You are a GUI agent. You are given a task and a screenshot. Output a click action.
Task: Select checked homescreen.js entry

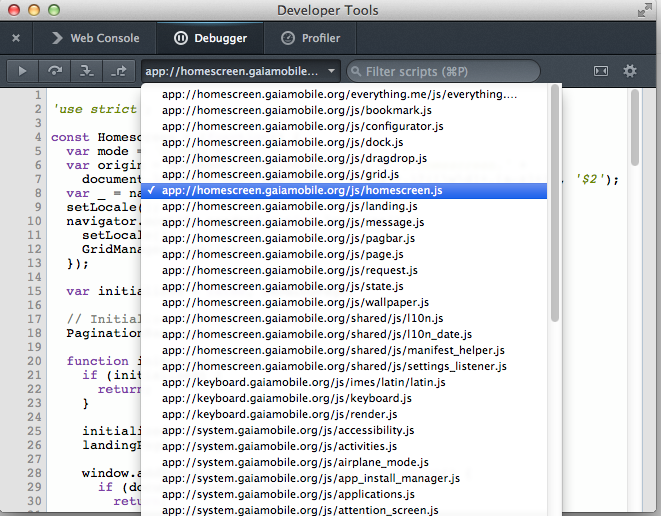[344, 191]
